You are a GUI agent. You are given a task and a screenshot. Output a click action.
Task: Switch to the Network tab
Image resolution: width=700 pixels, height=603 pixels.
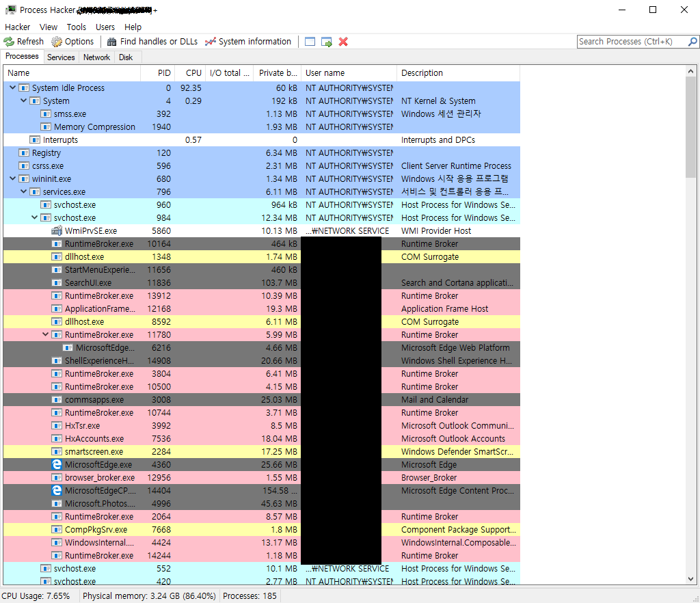[96, 57]
